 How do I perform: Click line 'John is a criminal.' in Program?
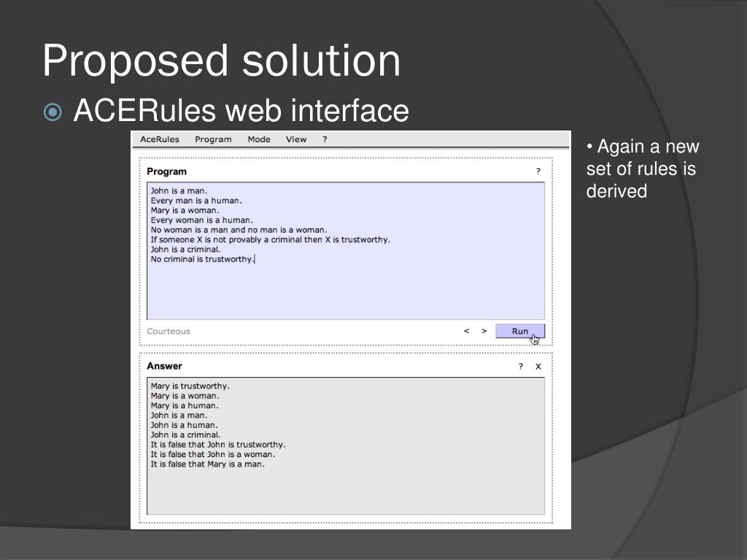pyautogui.click(x=185, y=249)
